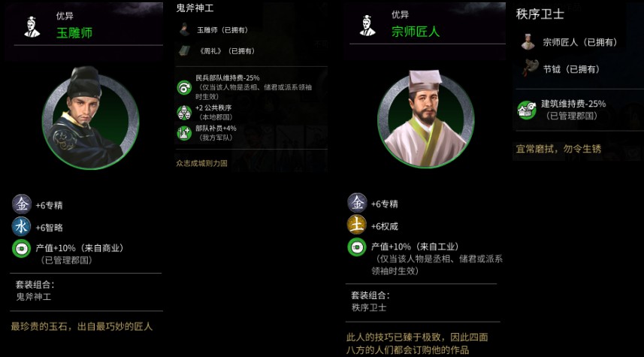The width and height of the screenshot is (644, 357).
Task: Click the +2 公共秩序 icon
Action: coord(184,112)
